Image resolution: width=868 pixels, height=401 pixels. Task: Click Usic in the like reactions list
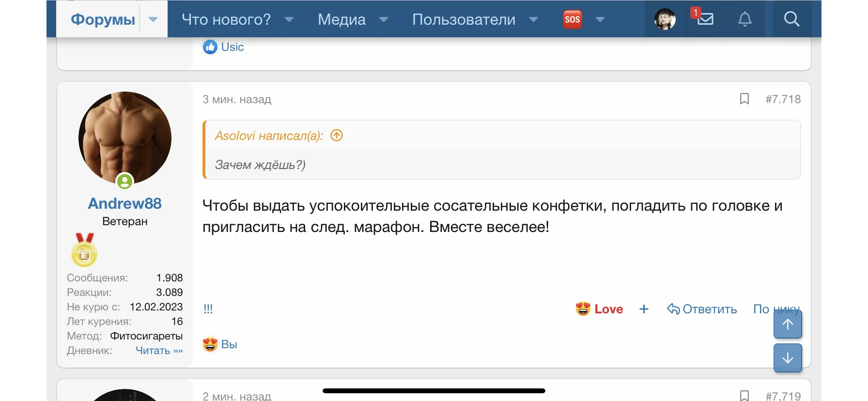[x=232, y=47]
